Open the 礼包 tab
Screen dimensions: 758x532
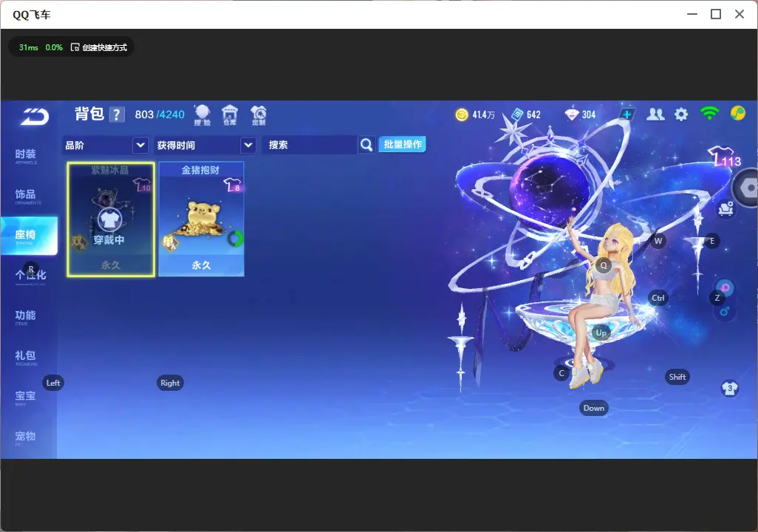[26, 356]
